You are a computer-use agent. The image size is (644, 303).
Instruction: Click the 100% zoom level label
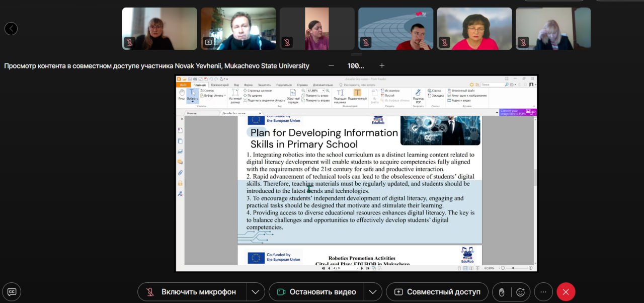(356, 66)
